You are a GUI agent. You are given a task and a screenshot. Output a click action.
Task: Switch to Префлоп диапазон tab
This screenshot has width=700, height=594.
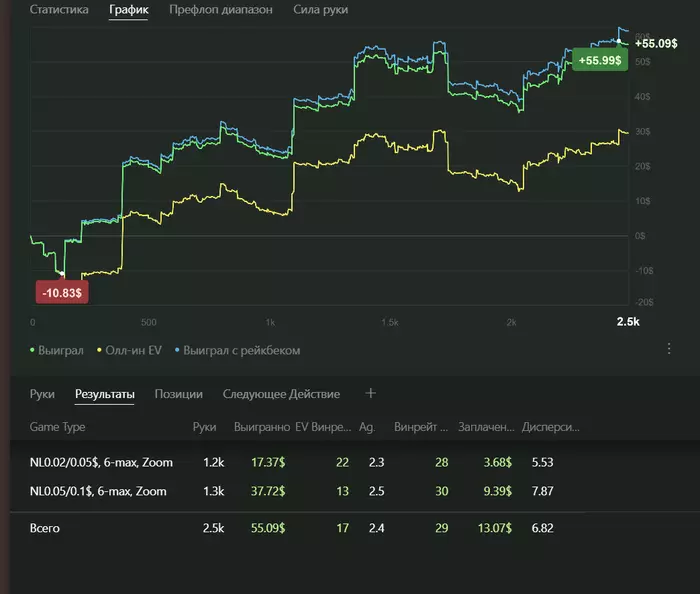pos(221,10)
